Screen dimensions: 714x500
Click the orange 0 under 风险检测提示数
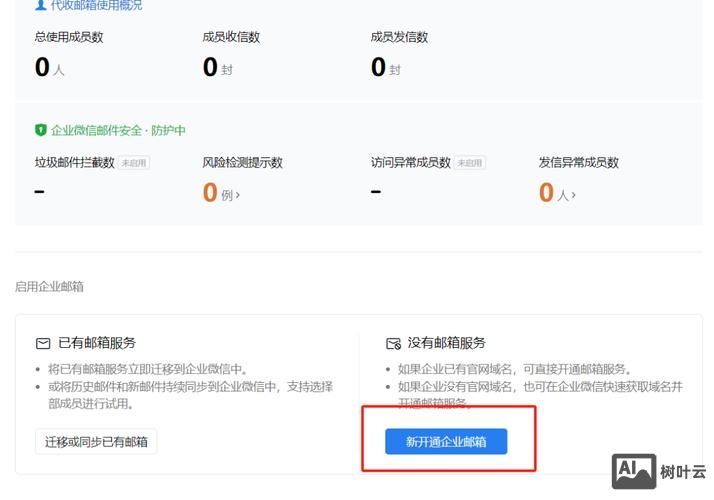pyautogui.click(x=210, y=192)
